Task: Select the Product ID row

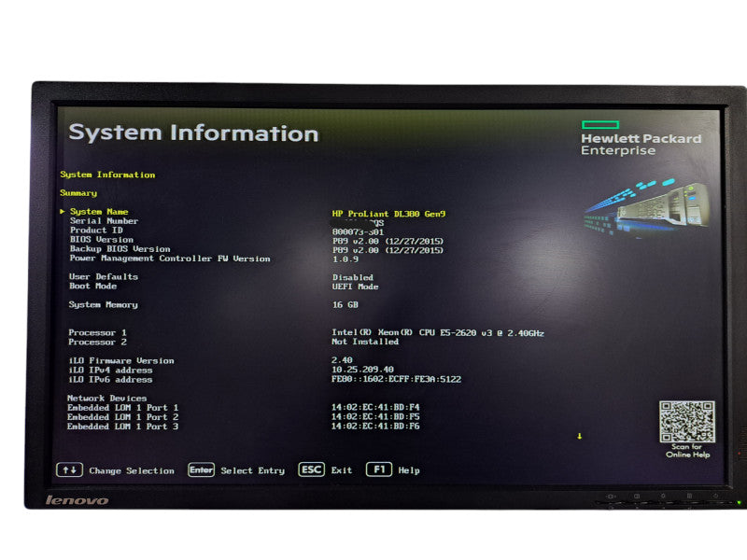Action: coord(96,230)
